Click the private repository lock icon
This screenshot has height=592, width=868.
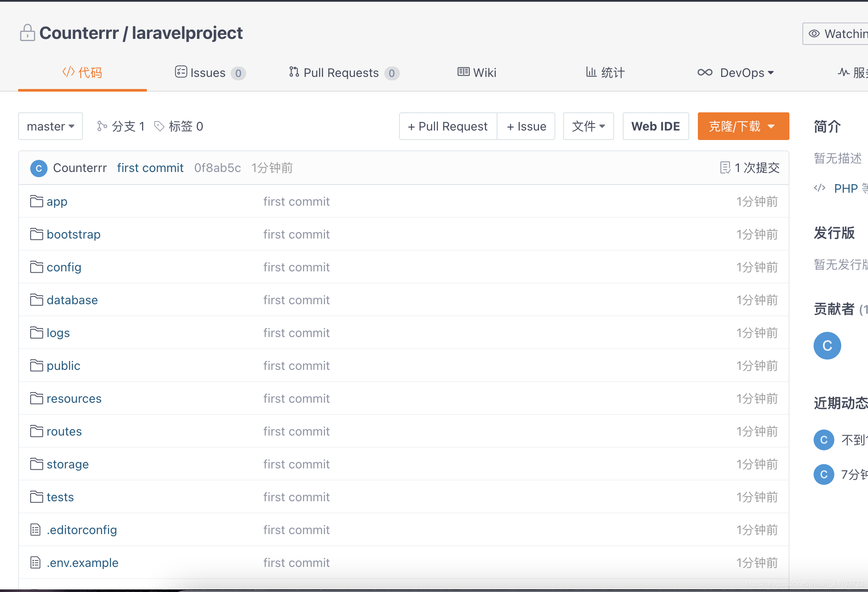(x=28, y=33)
